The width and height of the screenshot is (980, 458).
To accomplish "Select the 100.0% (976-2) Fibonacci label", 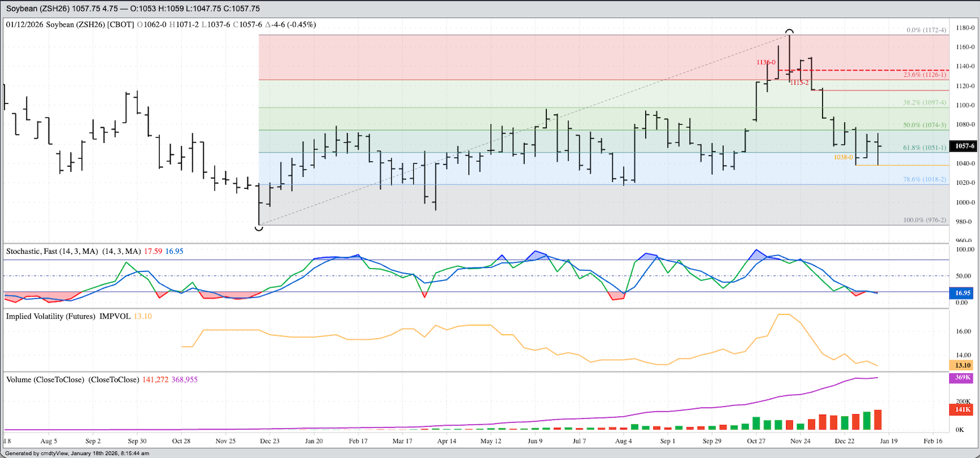I will coord(924,220).
